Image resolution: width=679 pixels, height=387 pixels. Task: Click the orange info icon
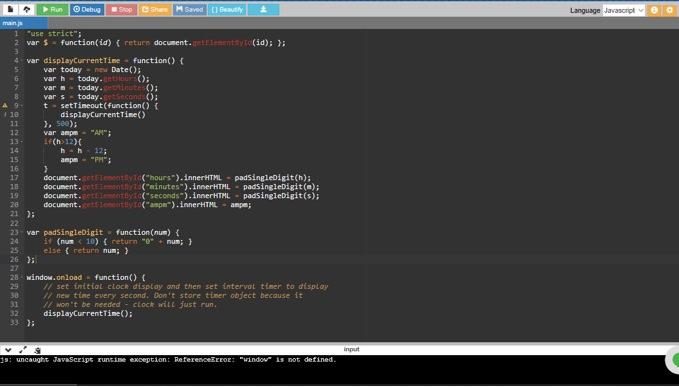pyautogui.click(x=654, y=10)
